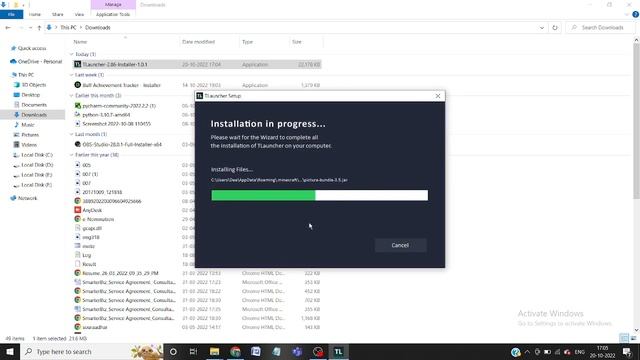Sort by the Type column header

[x=264, y=42]
